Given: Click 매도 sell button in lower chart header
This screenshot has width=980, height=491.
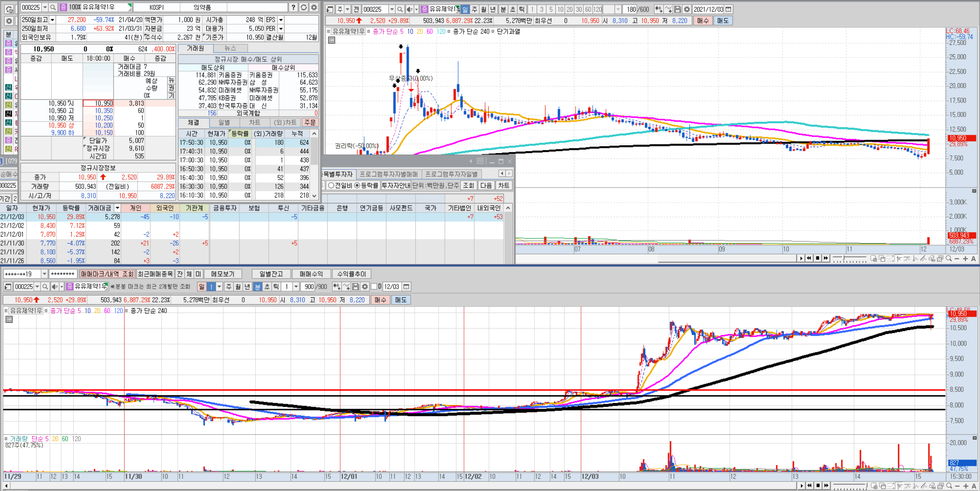Looking at the screenshot, I should click(x=401, y=300).
